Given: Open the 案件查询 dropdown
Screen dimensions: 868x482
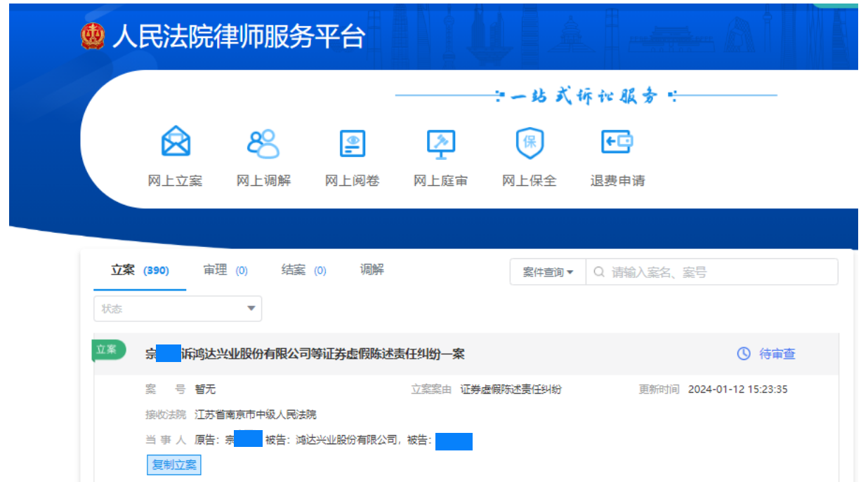Looking at the screenshot, I should pyautogui.click(x=548, y=272).
